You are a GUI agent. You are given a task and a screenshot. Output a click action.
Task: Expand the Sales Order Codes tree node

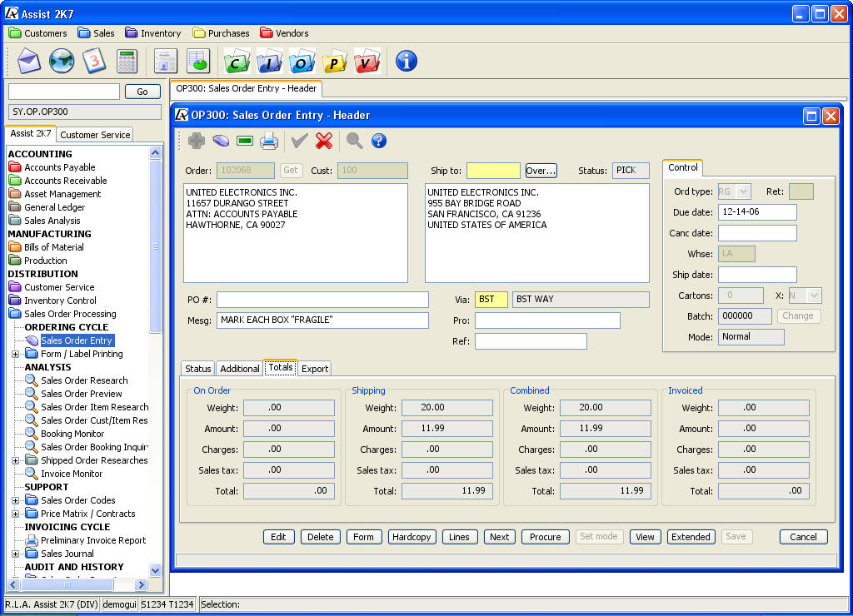tap(15, 500)
